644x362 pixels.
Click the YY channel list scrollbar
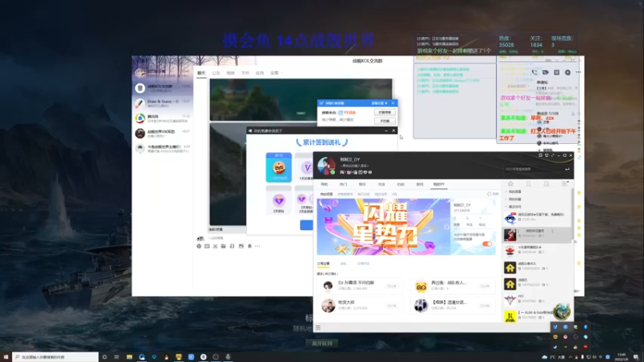pos(572,214)
